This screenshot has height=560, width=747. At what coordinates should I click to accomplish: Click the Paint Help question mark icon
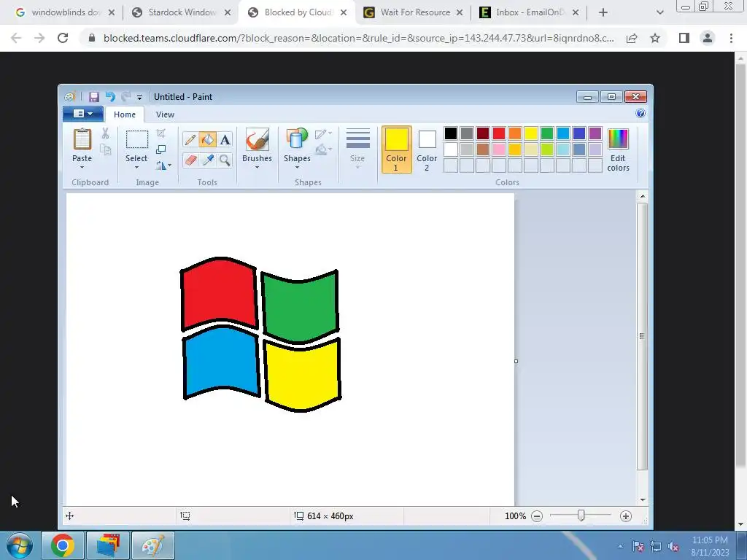point(640,113)
